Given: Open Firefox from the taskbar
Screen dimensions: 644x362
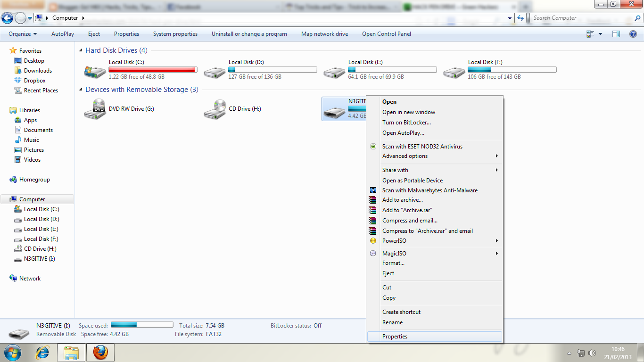Looking at the screenshot, I should tap(100, 352).
